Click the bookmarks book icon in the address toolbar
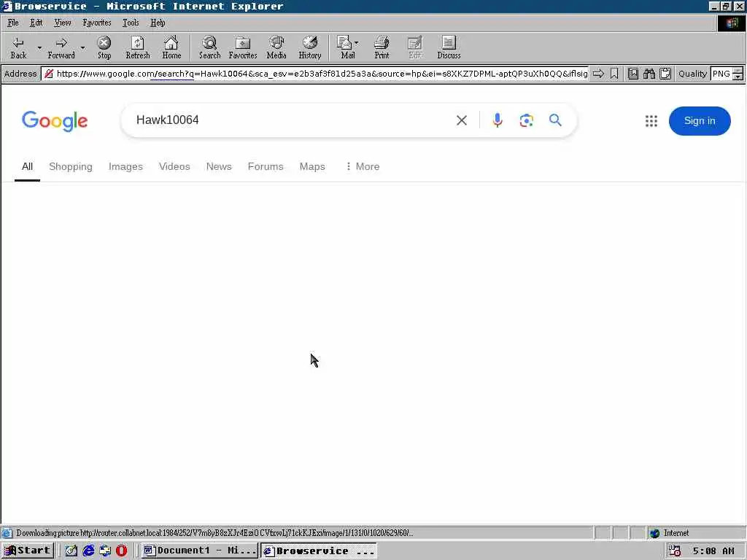747x560 pixels. pos(632,74)
